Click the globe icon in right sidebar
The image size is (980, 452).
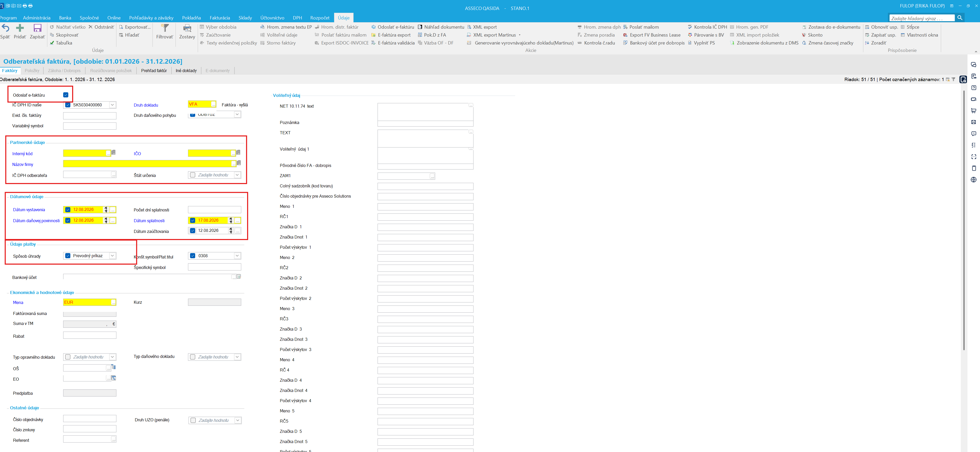coord(974,180)
